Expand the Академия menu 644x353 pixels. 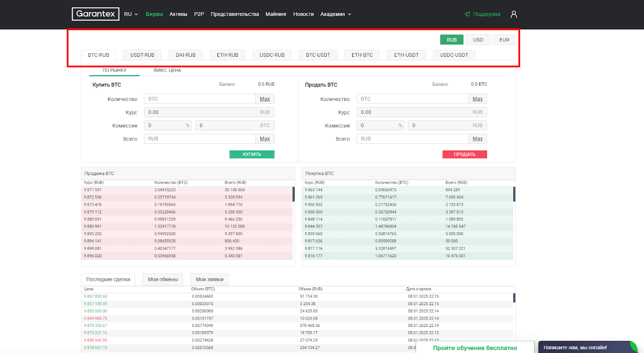tap(336, 14)
